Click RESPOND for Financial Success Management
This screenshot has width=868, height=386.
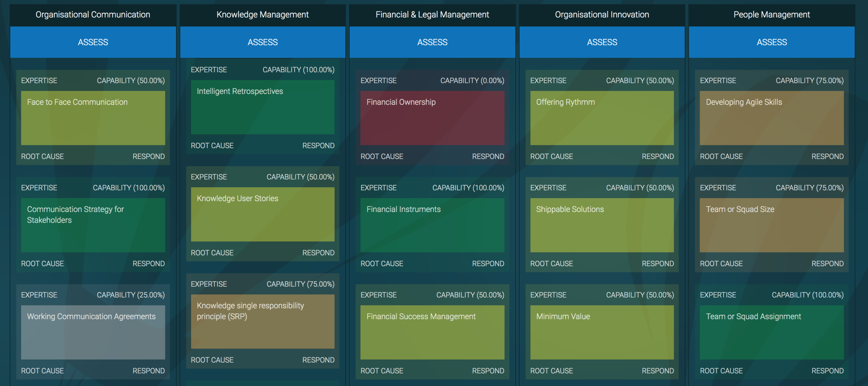pos(488,371)
